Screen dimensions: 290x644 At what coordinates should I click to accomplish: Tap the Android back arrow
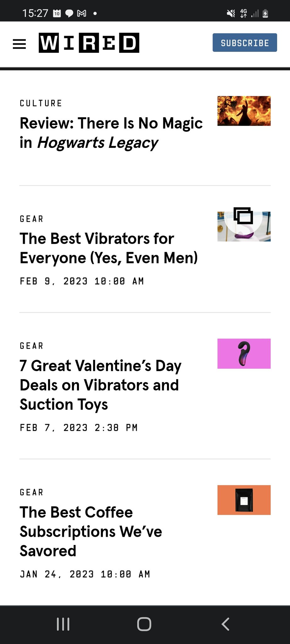click(225, 624)
